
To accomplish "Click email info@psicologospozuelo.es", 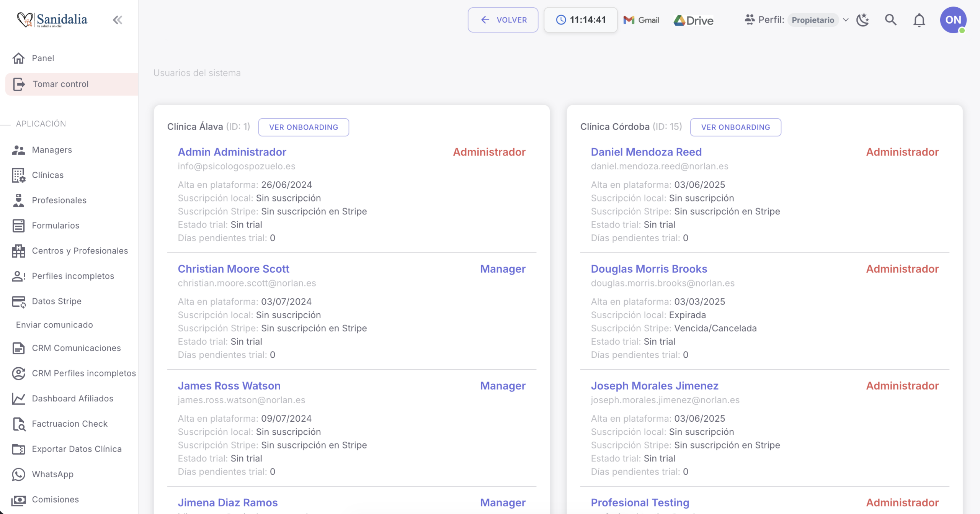I will click(x=237, y=166).
